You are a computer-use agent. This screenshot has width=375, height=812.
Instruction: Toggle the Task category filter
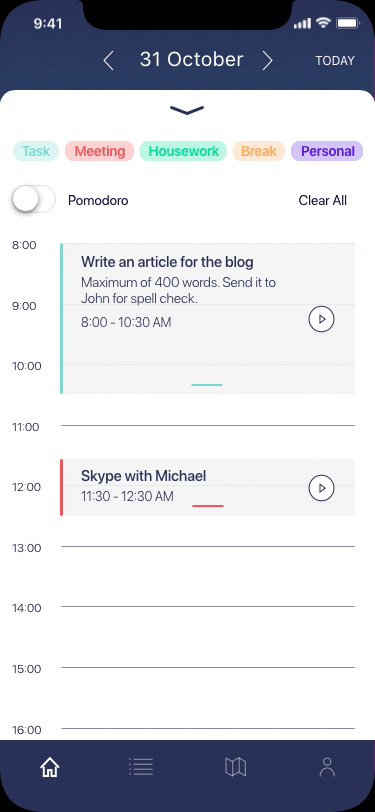click(36, 151)
